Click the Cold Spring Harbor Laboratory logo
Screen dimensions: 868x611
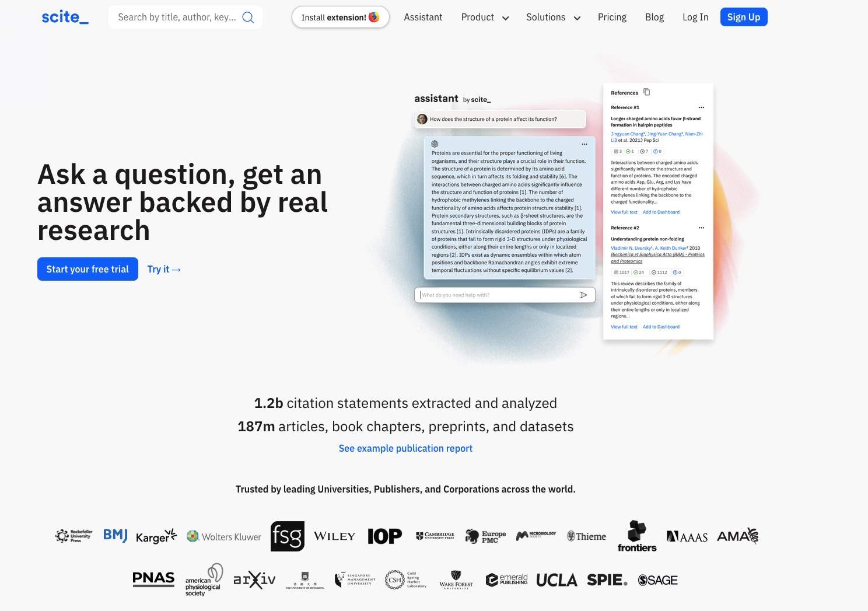tap(406, 579)
